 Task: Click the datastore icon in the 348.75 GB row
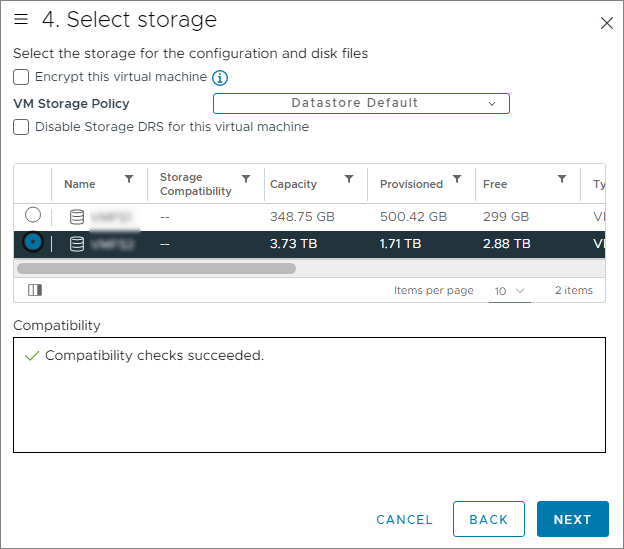pyautogui.click(x=77, y=216)
